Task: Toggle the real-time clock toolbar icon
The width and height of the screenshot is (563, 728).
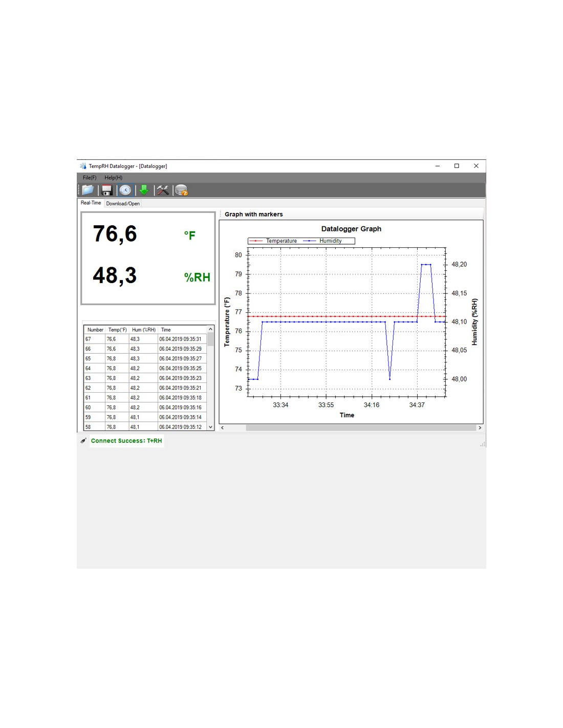Action: [x=125, y=190]
